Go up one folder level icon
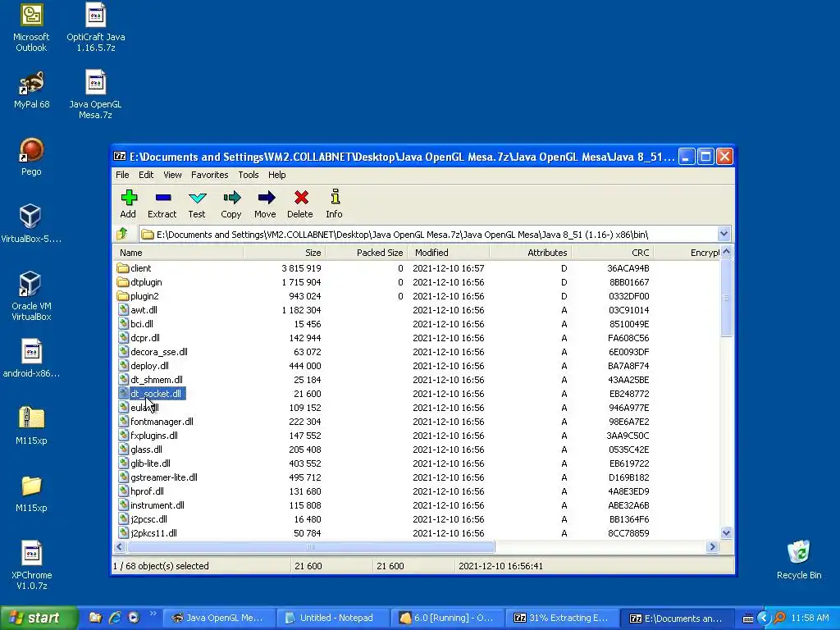The height and width of the screenshot is (630, 840). click(x=122, y=234)
